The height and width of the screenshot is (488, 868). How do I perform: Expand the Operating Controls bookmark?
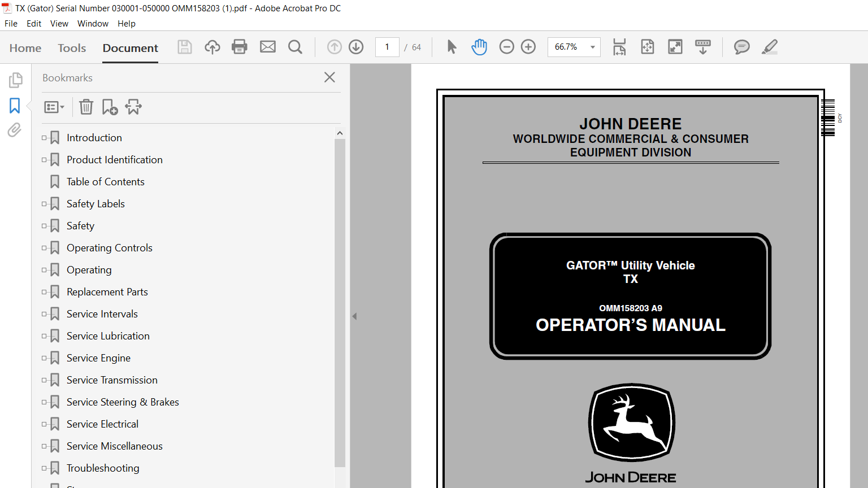[44, 248]
